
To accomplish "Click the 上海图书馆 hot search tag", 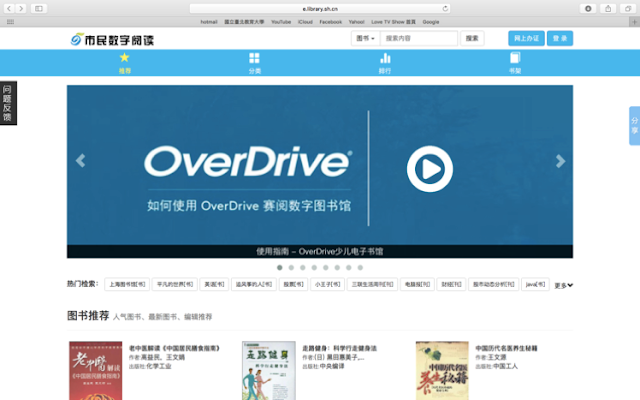I will (127, 284).
